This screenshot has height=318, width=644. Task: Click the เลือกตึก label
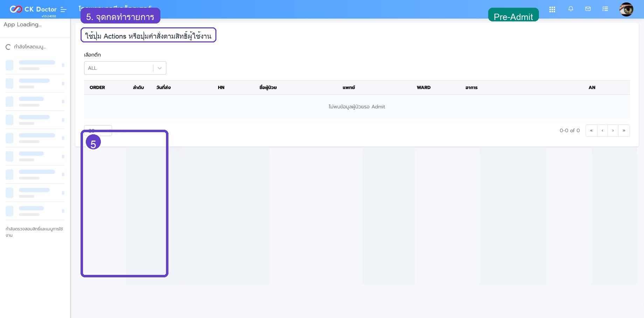(92, 55)
